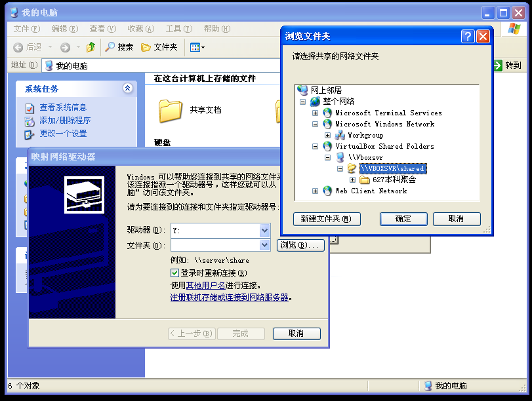Click the 新建文件夹 button
The width and height of the screenshot is (532, 401).
[326, 219]
